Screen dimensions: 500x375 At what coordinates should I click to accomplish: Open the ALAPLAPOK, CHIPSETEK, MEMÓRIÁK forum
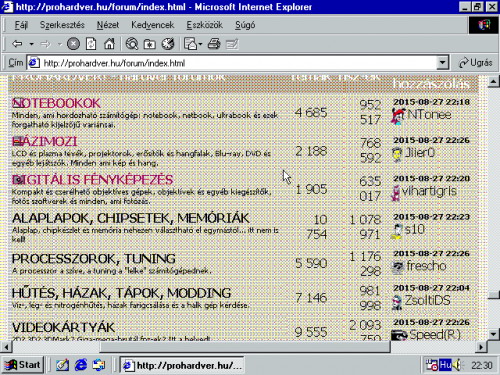(x=130, y=218)
